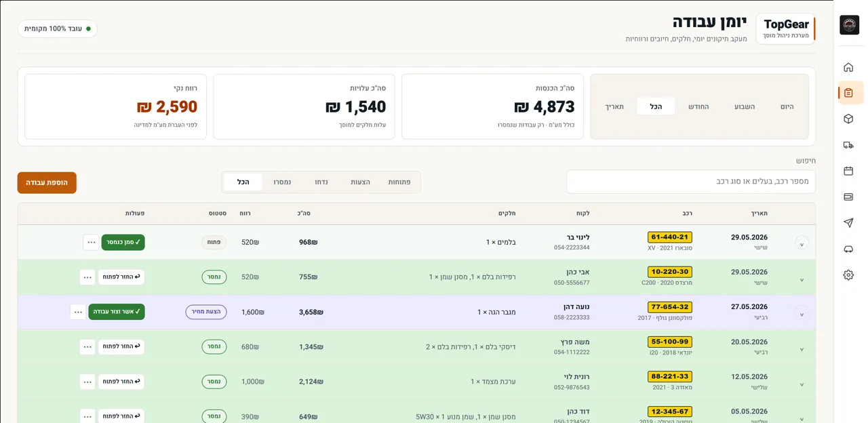Click the אשר וצור עבודה button
This screenshot has width=868, height=423.
[x=117, y=312]
